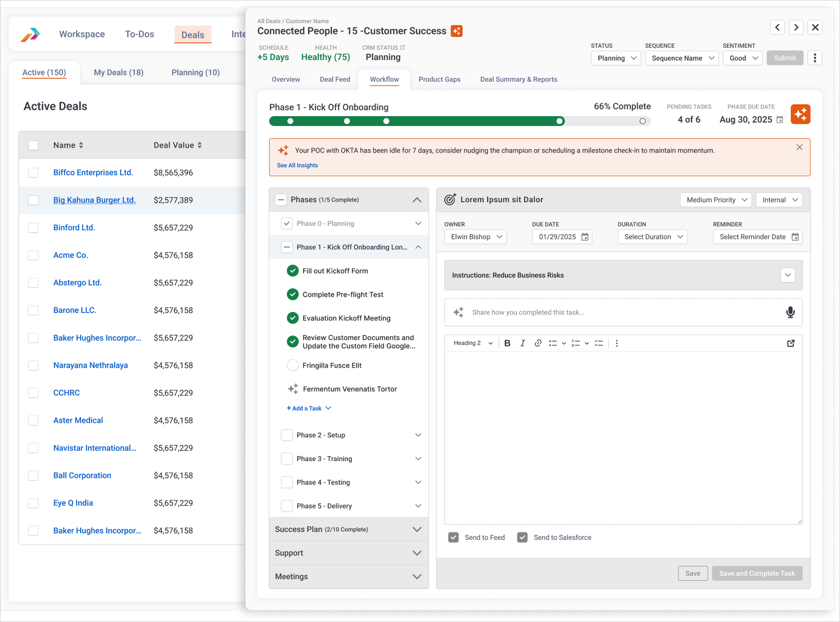
Task: Go to next deal arrow
Action: [x=796, y=28]
